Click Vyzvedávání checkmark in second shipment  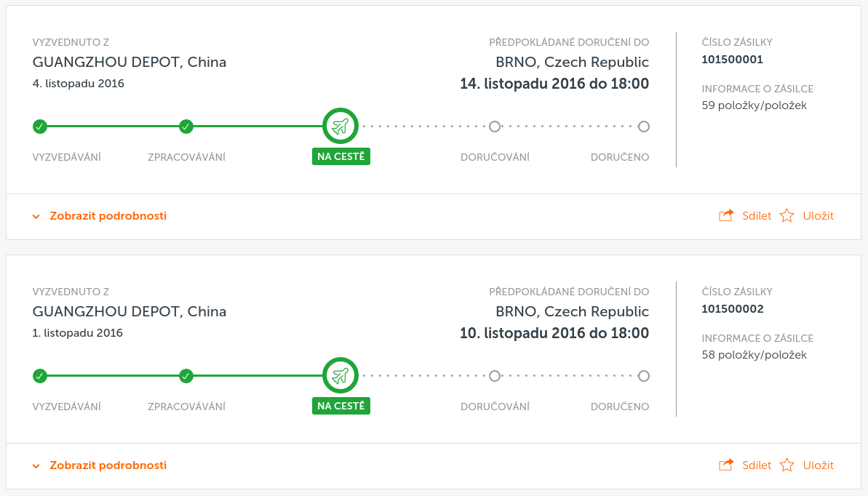click(x=40, y=377)
